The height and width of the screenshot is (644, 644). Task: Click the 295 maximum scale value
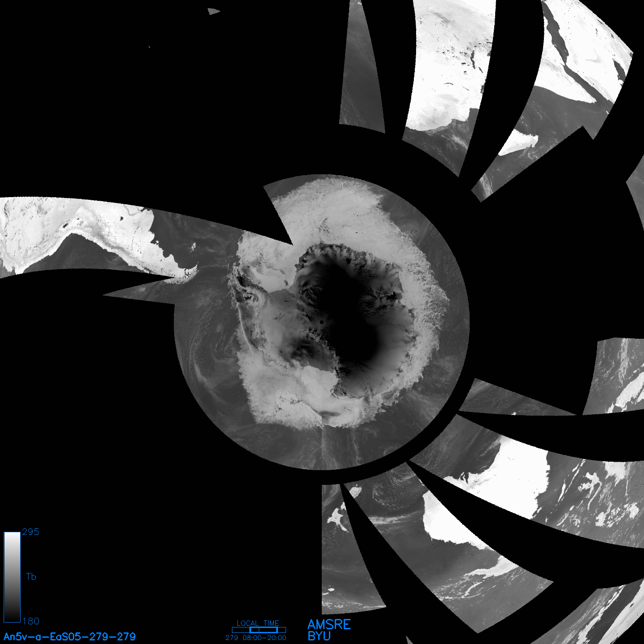pos(31,532)
